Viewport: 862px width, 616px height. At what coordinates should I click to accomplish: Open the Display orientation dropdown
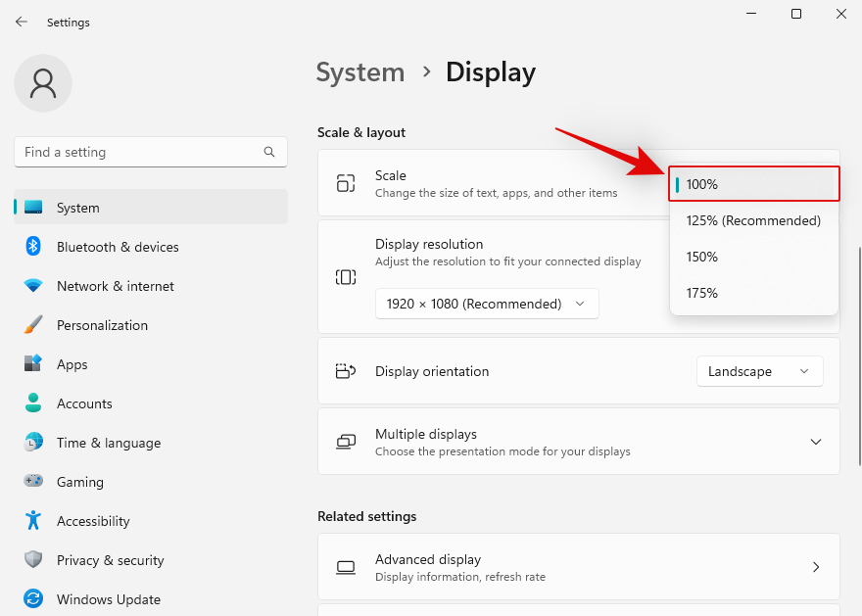(759, 371)
